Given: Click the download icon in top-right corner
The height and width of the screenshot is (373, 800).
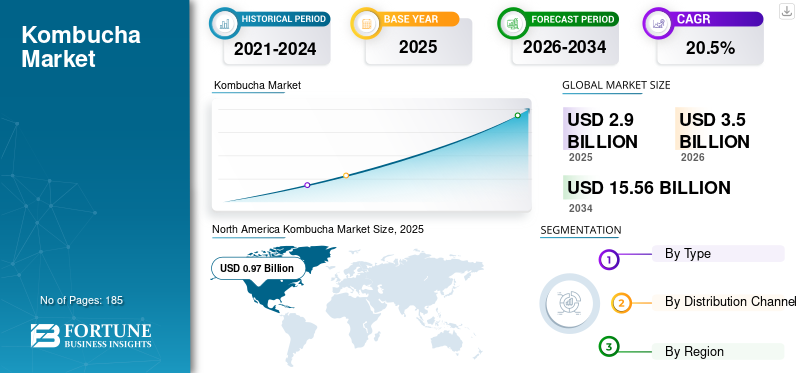Looking at the screenshot, I should click(787, 11).
